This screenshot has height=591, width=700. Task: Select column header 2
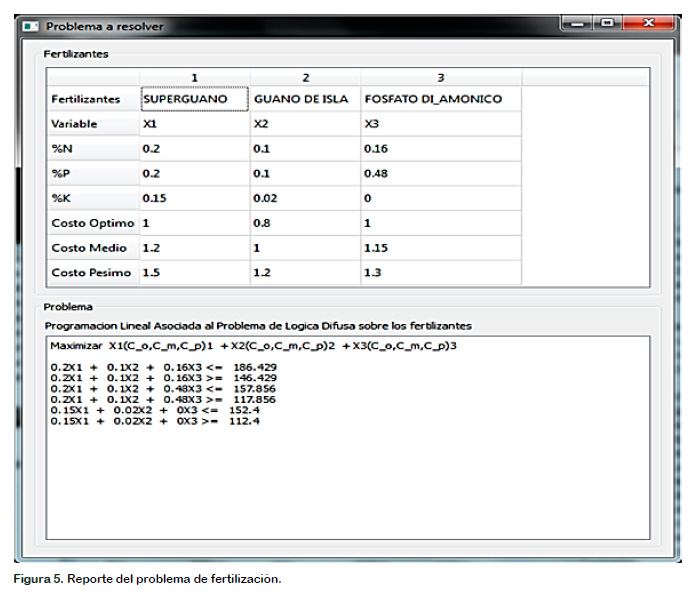(305, 78)
